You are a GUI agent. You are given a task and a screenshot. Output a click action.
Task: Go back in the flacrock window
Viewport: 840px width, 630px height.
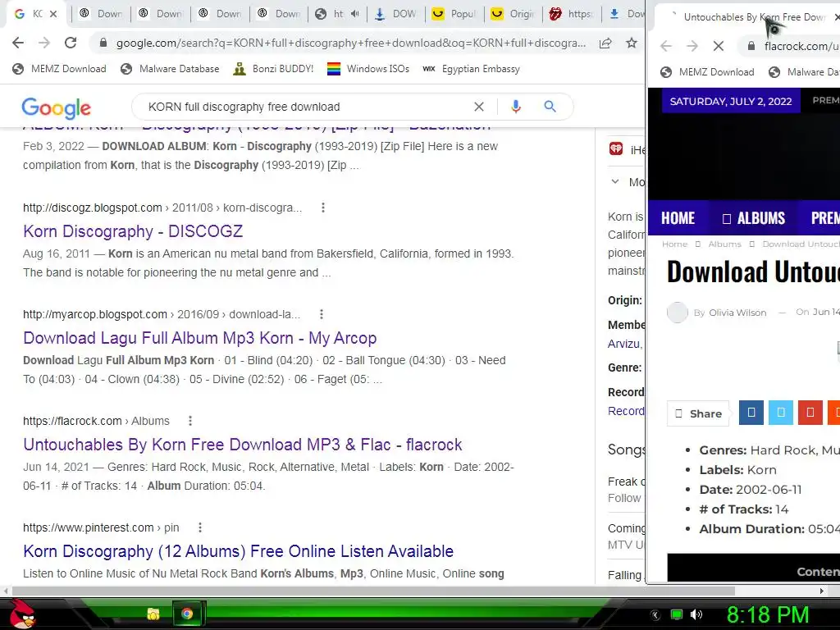(x=666, y=46)
